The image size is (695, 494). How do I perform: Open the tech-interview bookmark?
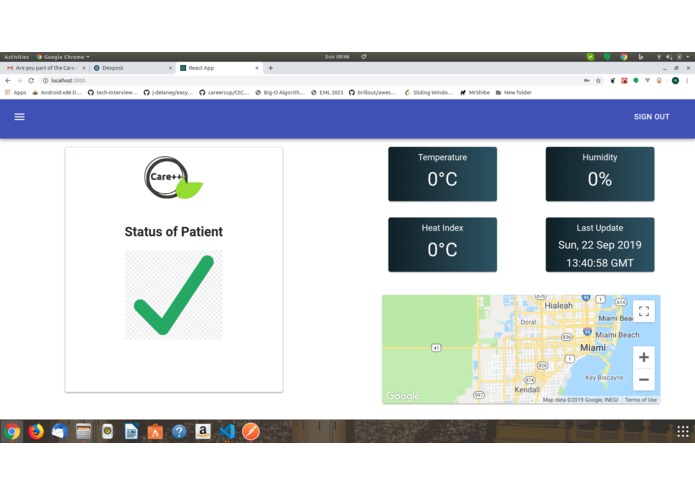click(113, 93)
